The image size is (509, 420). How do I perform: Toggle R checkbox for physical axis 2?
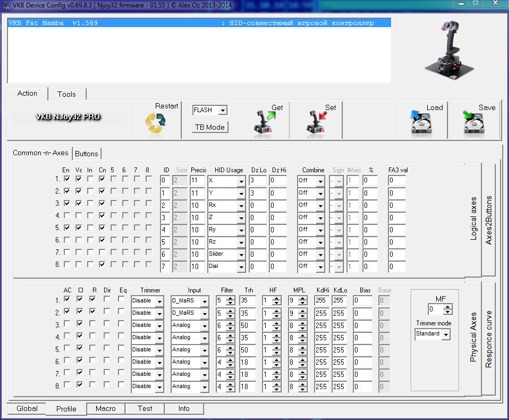(92, 311)
